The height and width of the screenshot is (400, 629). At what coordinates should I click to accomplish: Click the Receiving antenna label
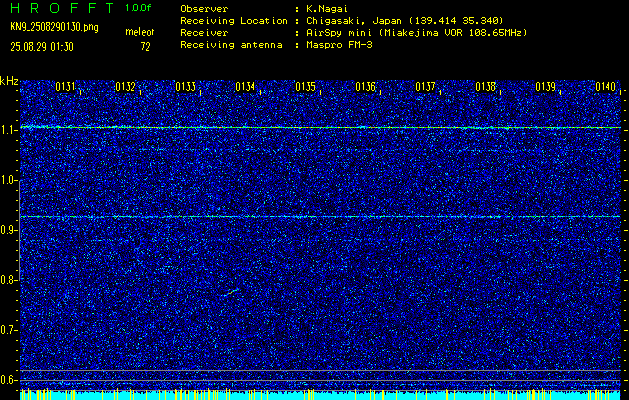click(x=231, y=45)
